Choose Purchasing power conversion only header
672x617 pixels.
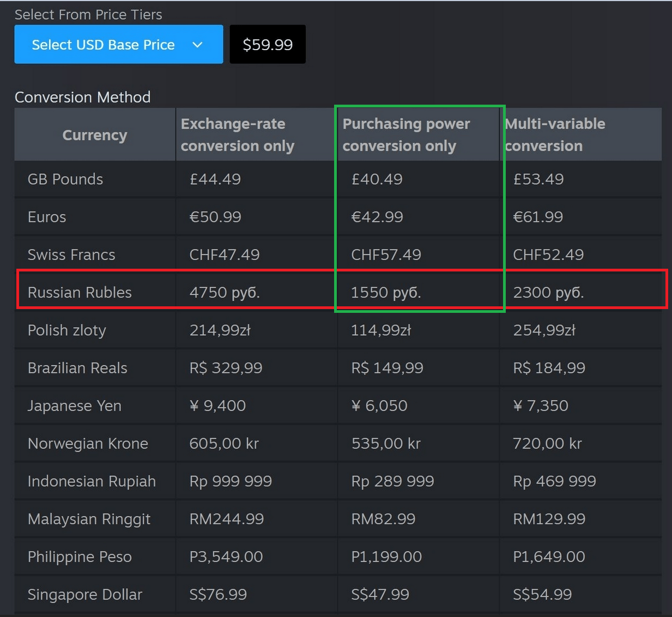pos(406,135)
